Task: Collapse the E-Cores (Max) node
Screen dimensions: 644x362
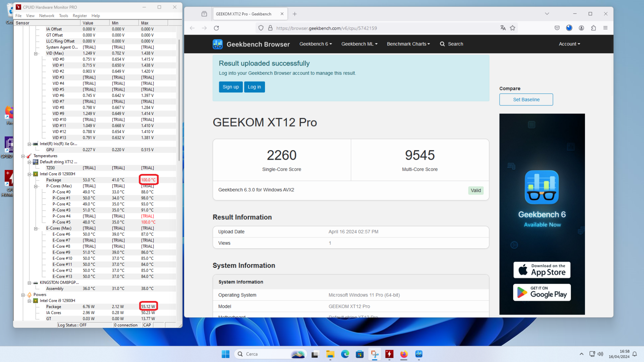Action: click(36, 229)
